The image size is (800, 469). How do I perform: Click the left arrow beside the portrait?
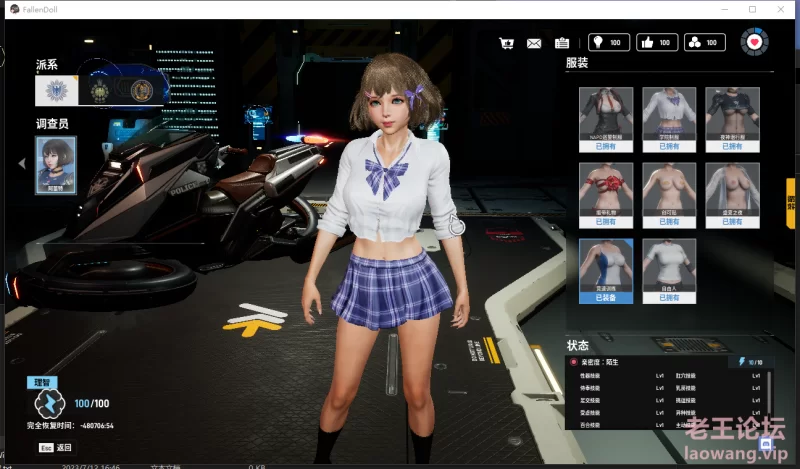(x=22, y=163)
